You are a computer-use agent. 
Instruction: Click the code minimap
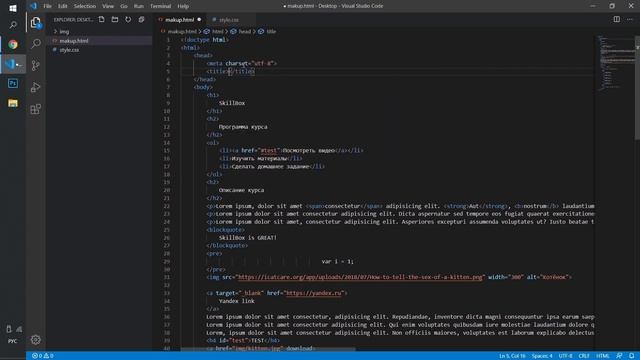point(616,63)
